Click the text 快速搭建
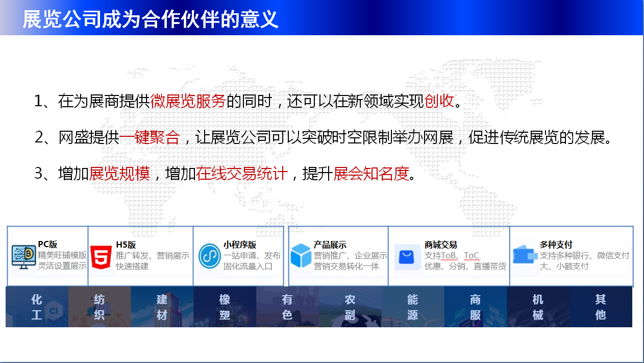This screenshot has height=363, width=644. (132, 266)
